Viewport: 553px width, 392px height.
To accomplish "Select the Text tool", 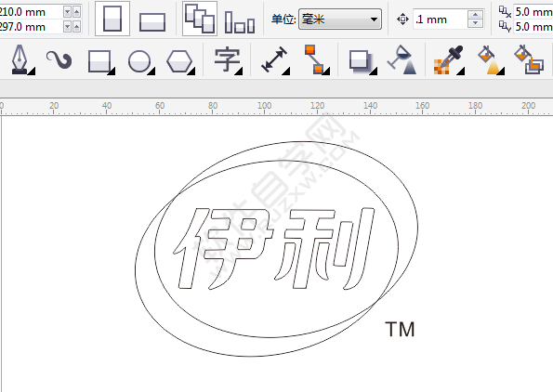I will (227, 59).
